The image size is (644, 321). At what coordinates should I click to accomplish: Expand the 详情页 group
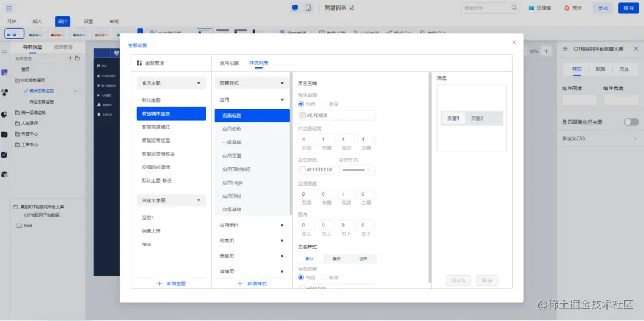[252, 271]
